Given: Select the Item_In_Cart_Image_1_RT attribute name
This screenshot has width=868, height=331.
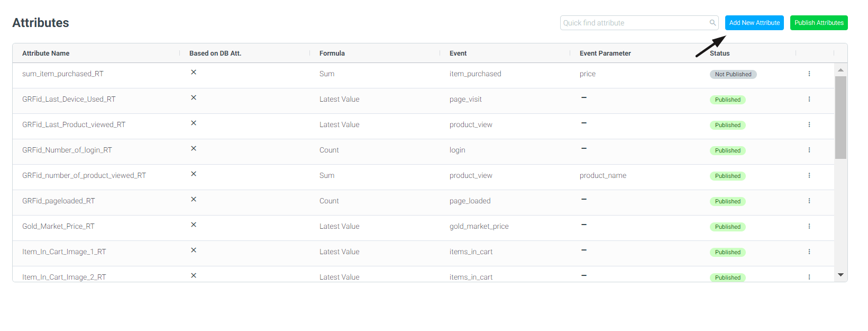Looking at the screenshot, I should tap(64, 252).
